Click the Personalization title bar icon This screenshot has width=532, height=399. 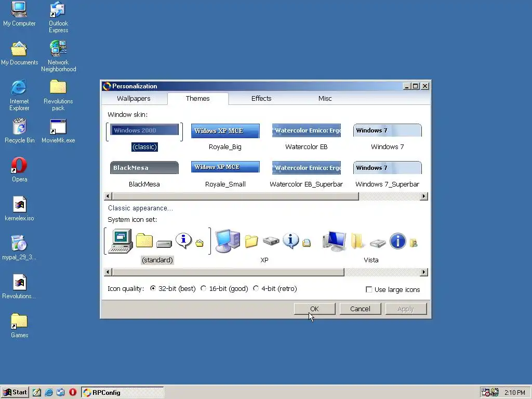107,86
